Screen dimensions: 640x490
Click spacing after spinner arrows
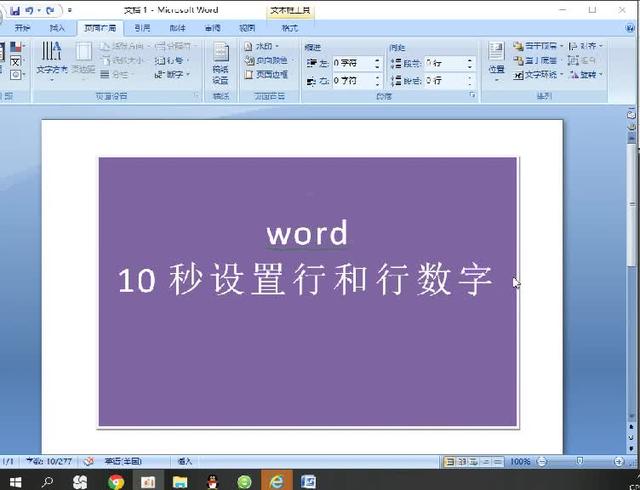470,81
